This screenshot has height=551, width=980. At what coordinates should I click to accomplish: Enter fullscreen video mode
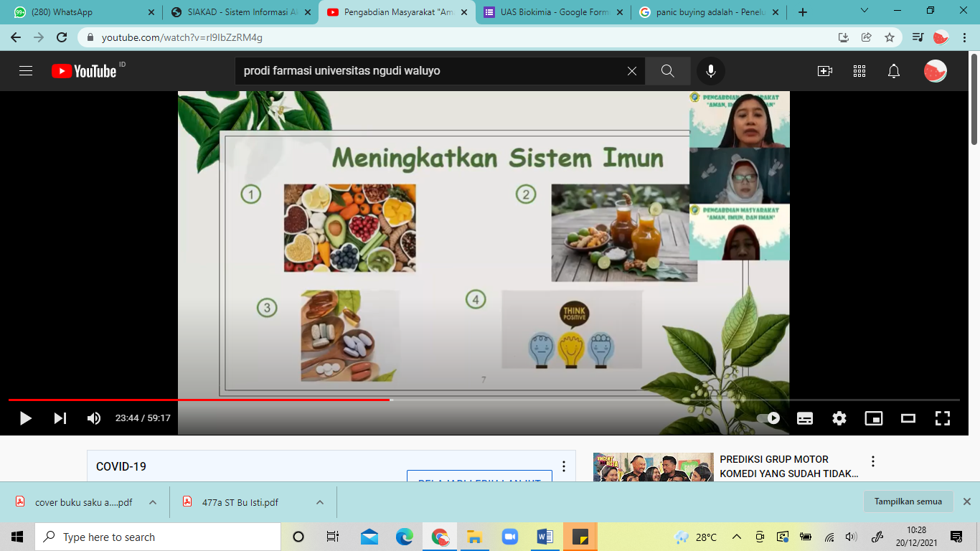(943, 418)
